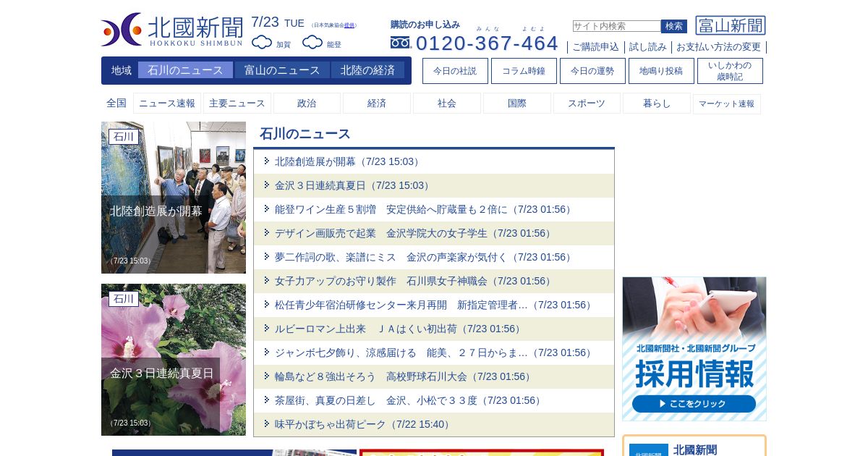Go to ニュース速報 menu item
Viewport: 868px width, 456px height.
pos(167,104)
